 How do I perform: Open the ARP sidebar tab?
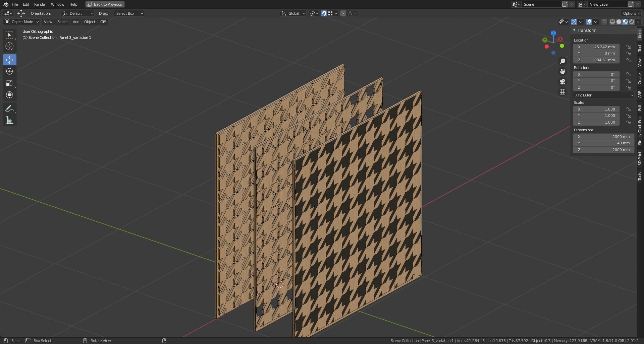point(640,94)
